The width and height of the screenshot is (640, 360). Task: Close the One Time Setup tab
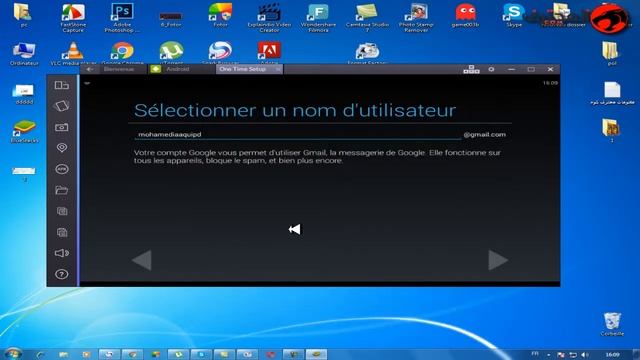pos(278,69)
